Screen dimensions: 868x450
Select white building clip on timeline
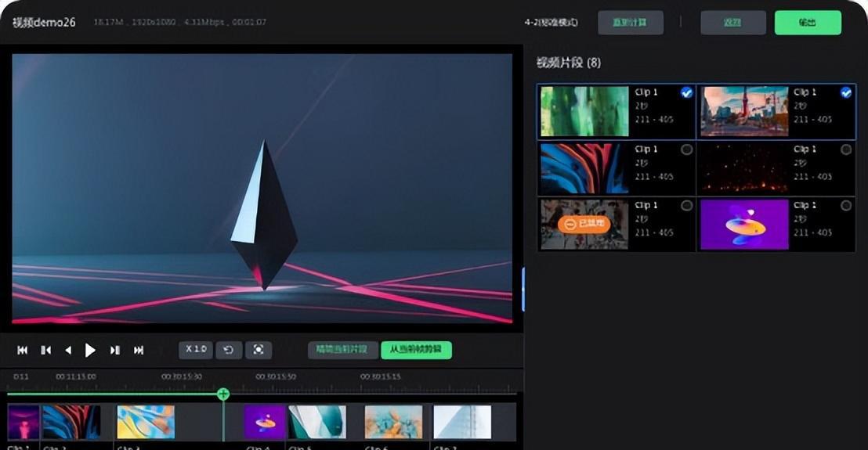click(x=462, y=422)
